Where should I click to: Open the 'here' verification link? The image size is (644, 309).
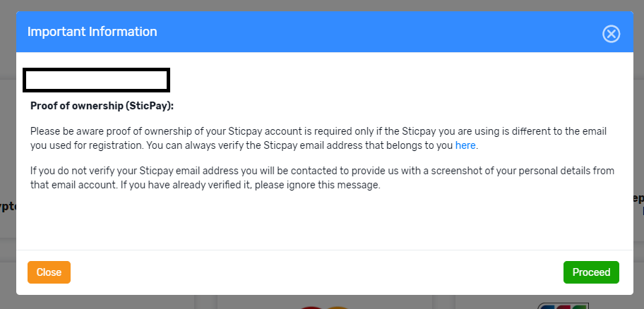click(x=465, y=145)
